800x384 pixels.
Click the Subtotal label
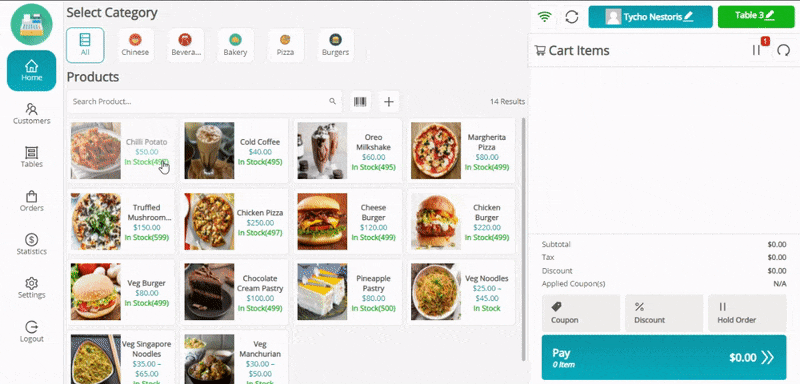[x=556, y=244]
